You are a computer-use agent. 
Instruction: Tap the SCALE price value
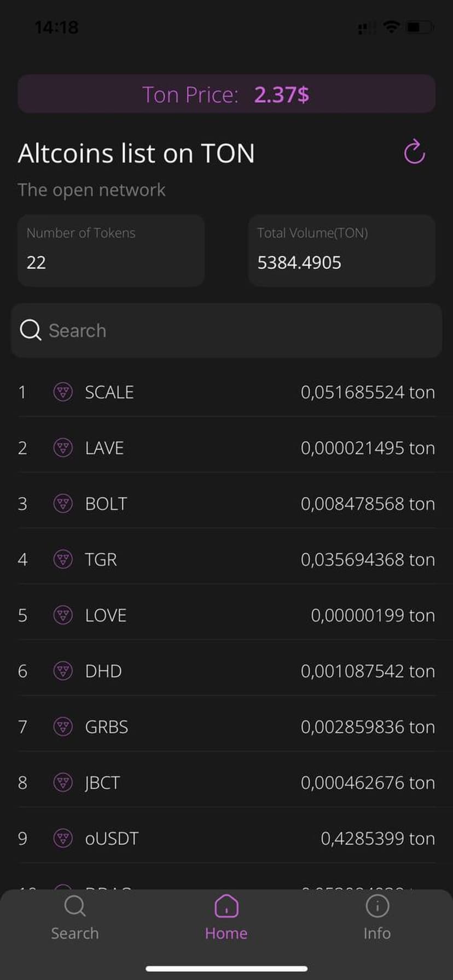pyautogui.click(x=367, y=392)
